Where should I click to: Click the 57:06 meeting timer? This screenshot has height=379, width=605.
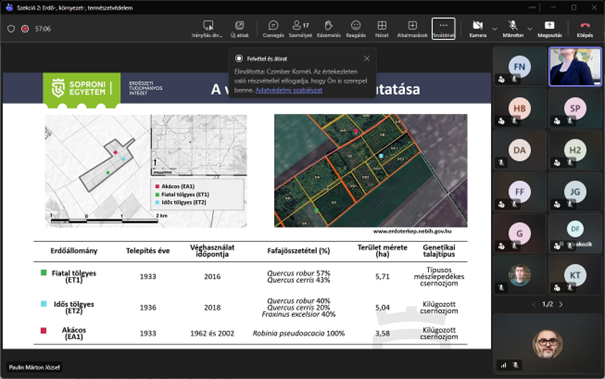[43, 29]
